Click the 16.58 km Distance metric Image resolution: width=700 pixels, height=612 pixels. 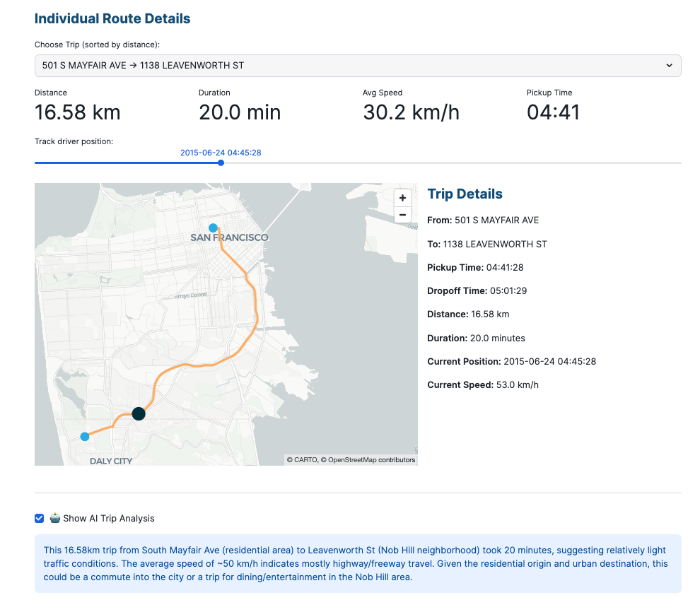77,112
